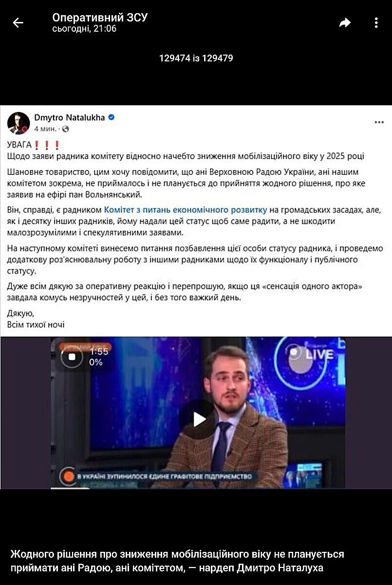This screenshot has height=585, width=392.
Task: Click the 129474 із 129479 counter
Action: click(196, 58)
